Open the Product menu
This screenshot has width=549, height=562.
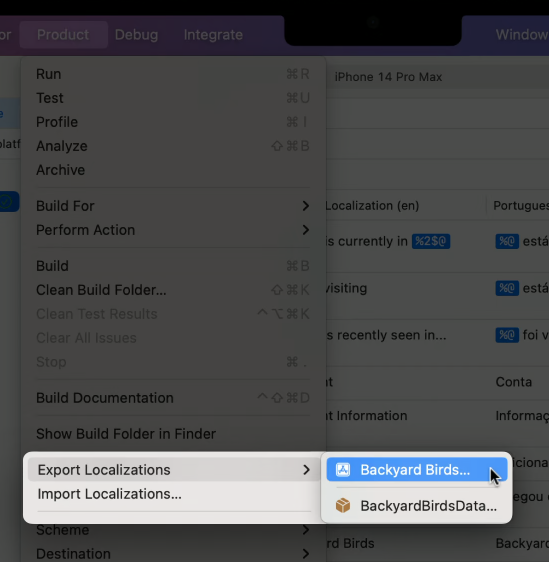click(x=63, y=34)
